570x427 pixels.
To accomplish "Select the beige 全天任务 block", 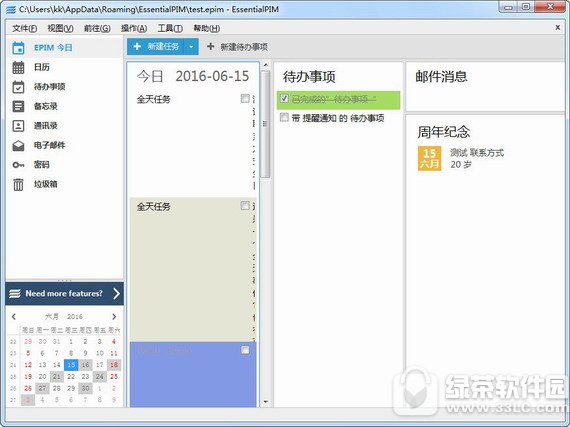I will [x=193, y=270].
